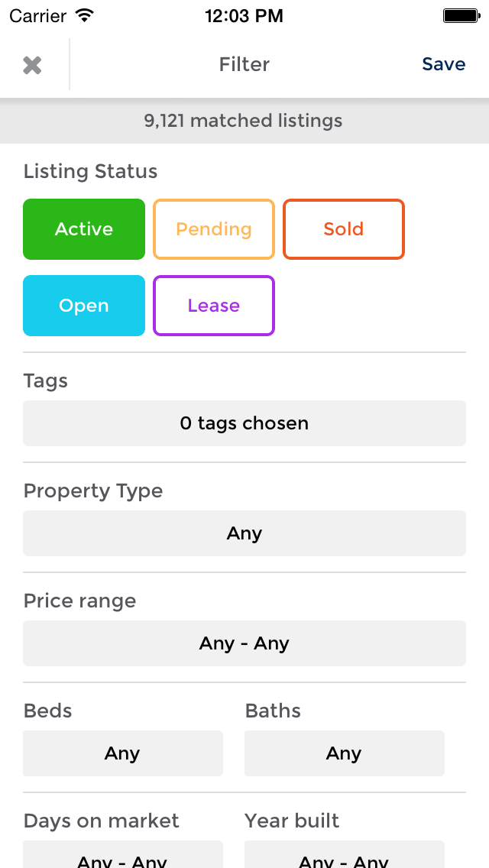This screenshot has width=489, height=868.
Task: Select the Sold listing status
Action: 344,228
